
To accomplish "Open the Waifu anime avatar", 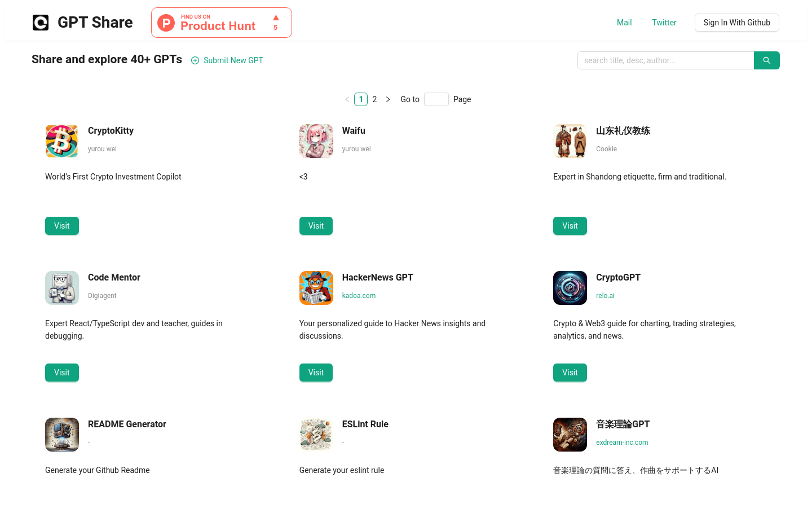I will (x=316, y=141).
